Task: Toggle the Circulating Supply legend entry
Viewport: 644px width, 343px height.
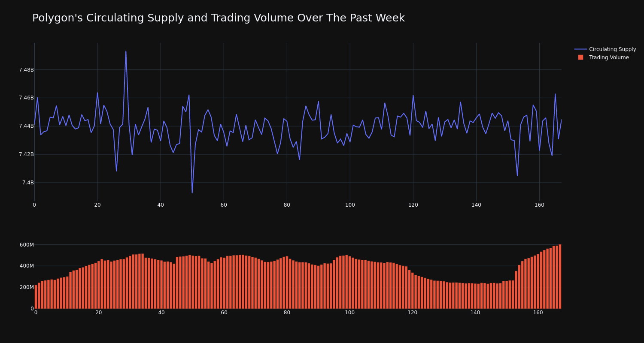Action: click(x=605, y=49)
